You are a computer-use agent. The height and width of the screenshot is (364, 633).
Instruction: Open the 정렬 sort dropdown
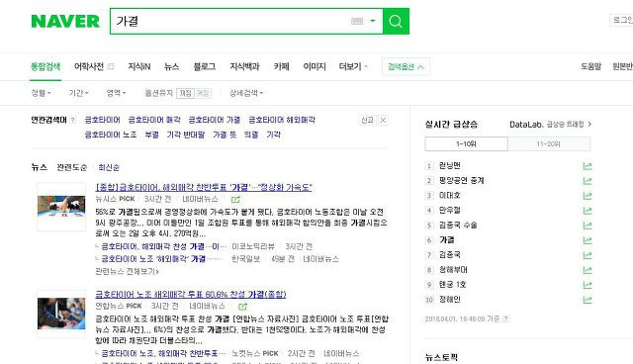click(x=41, y=93)
